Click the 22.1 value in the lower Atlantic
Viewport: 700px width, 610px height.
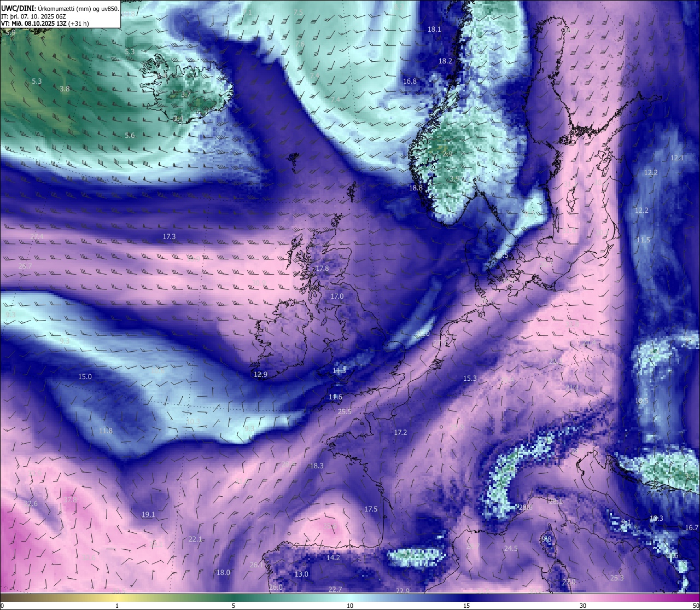pyautogui.click(x=195, y=539)
